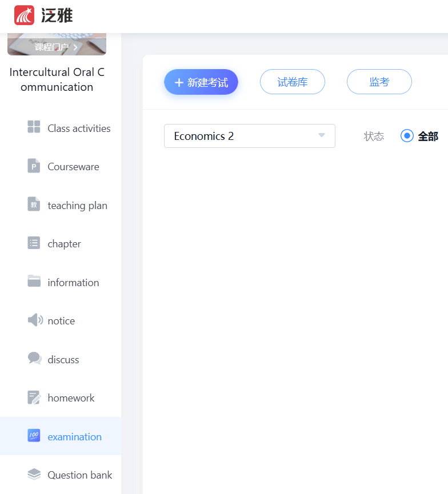Click the chapter list icon

click(x=34, y=243)
